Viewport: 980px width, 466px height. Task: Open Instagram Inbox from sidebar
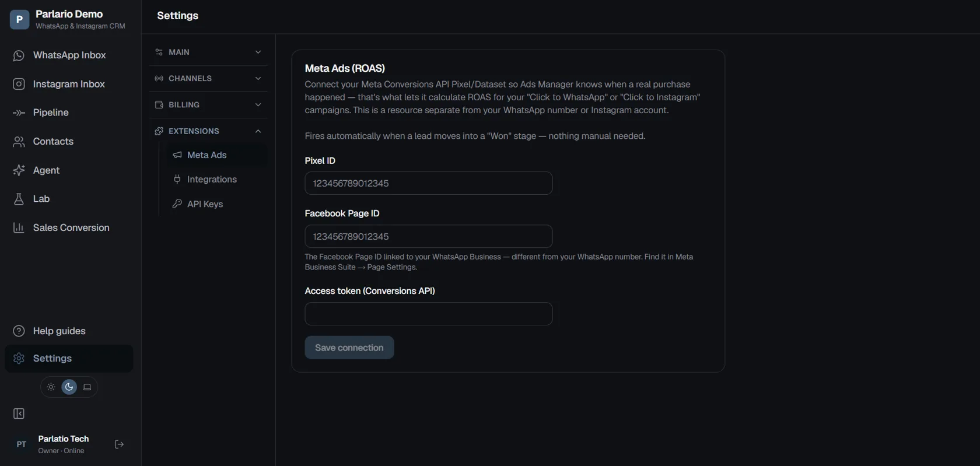[69, 84]
